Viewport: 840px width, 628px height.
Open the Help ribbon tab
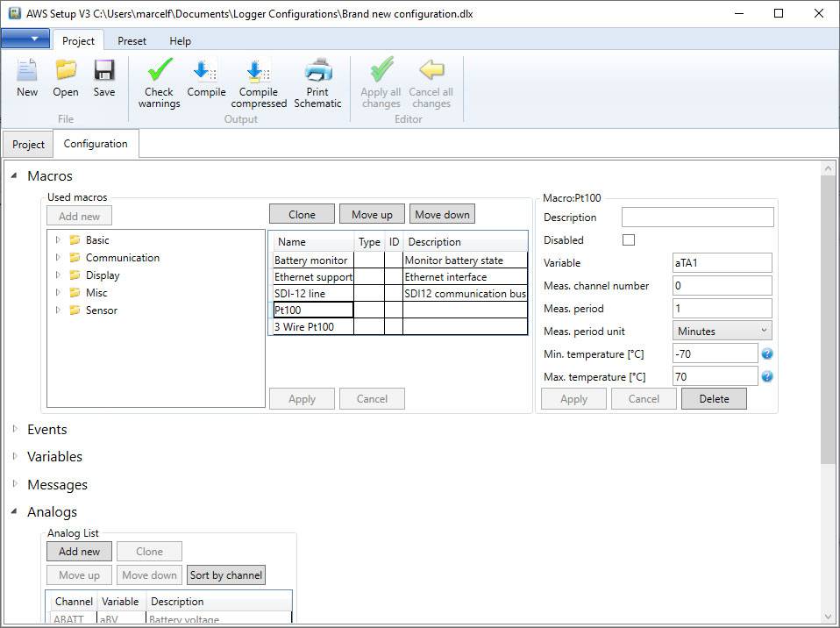[180, 40]
